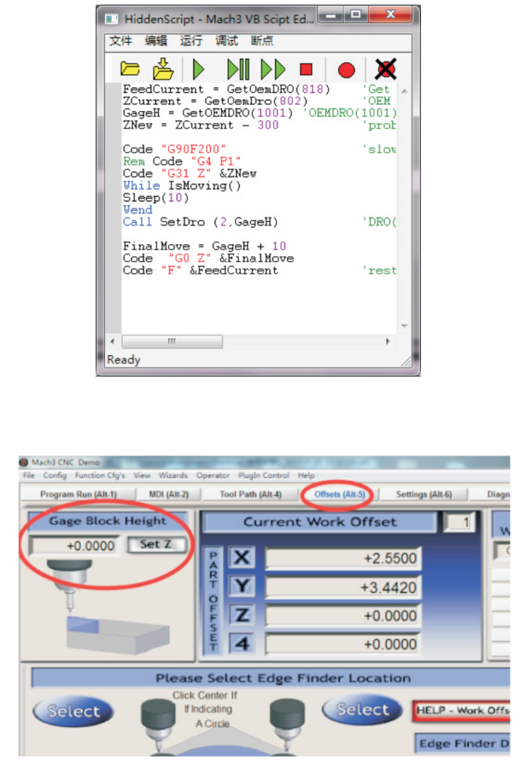This screenshot has width=532, height=774.
Task: Click the double-arrow Step Over icon
Action: [273, 70]
